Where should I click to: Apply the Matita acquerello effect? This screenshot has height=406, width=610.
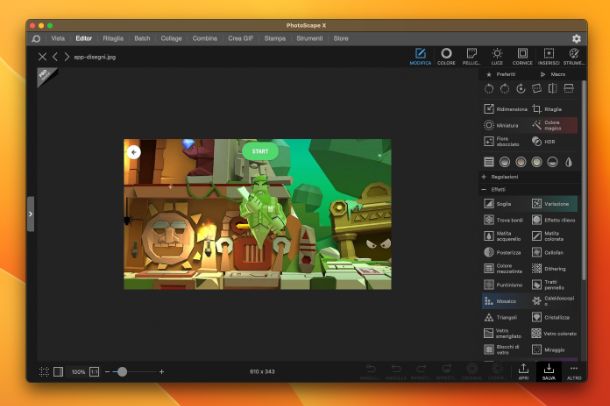click(x=502, y=236)
